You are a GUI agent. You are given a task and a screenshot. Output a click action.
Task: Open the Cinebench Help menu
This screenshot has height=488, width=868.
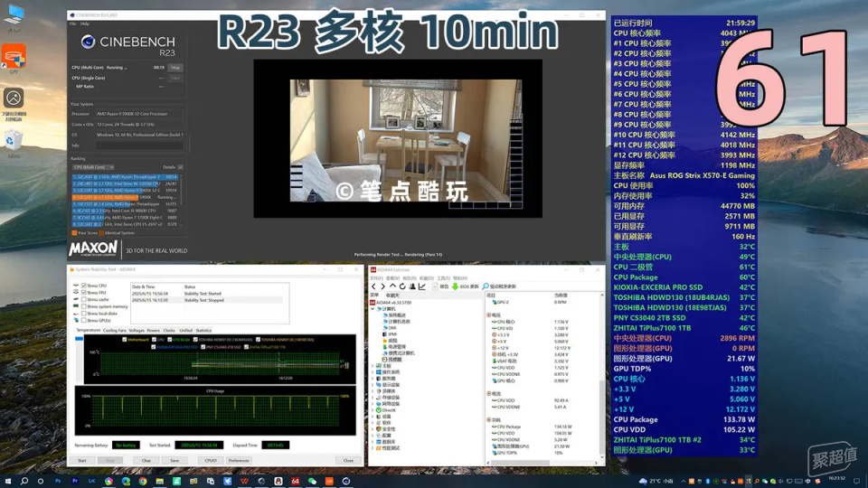tap(85, 23)
